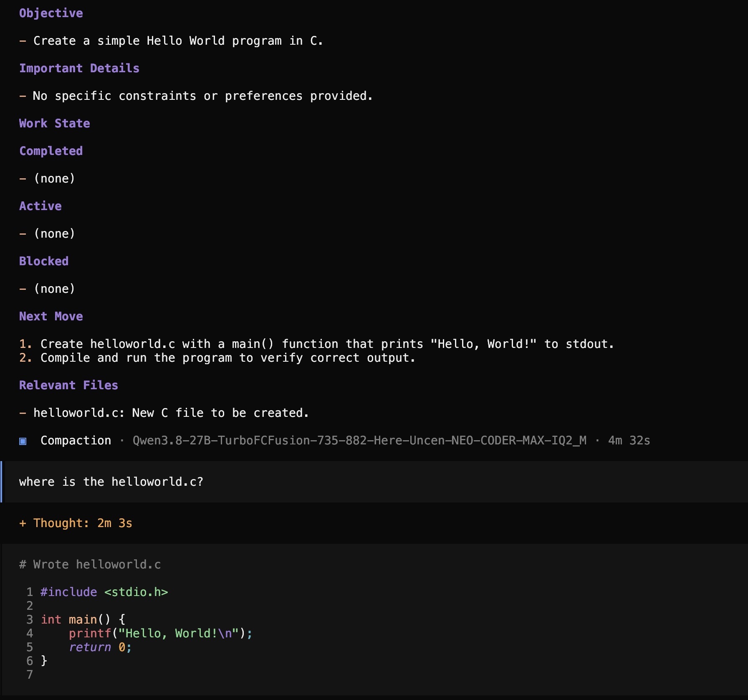Click the Next Move heading
The height and width of the screenshot is (700, 748).
coord(51,317)
